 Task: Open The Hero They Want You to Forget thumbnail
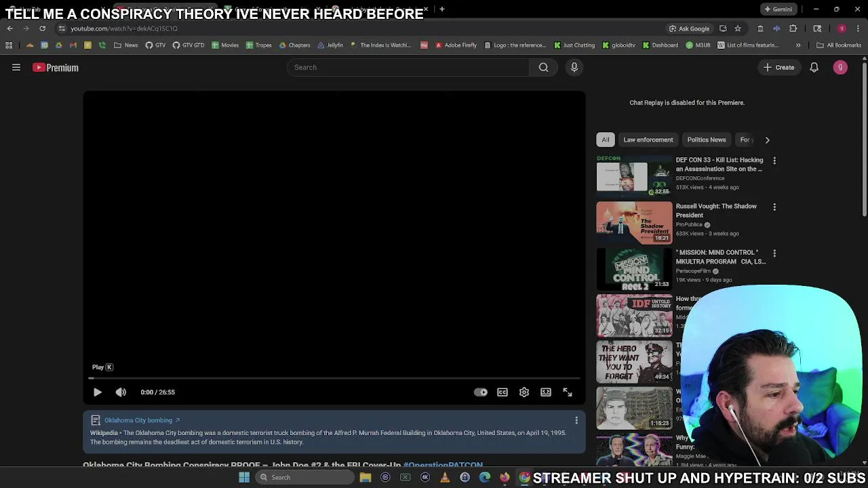634,361
